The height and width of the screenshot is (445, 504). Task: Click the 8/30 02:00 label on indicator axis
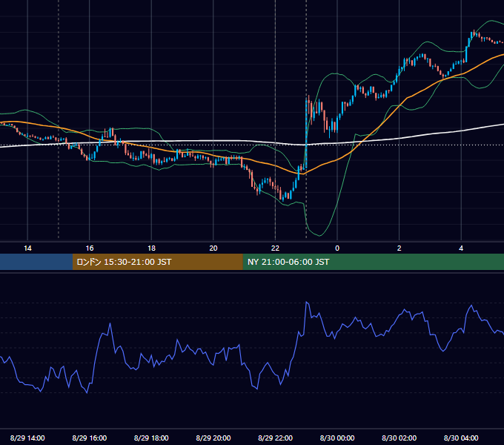point(399,438)
